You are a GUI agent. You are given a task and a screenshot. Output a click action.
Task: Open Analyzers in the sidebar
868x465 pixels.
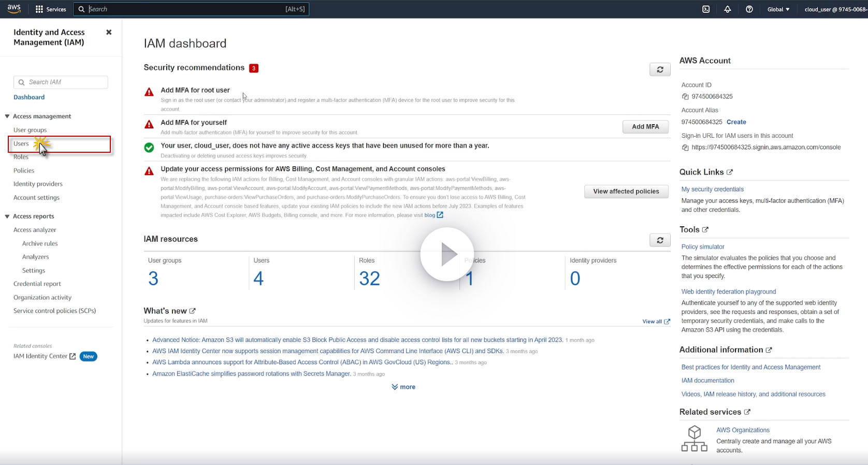click(x=36, y=257)
